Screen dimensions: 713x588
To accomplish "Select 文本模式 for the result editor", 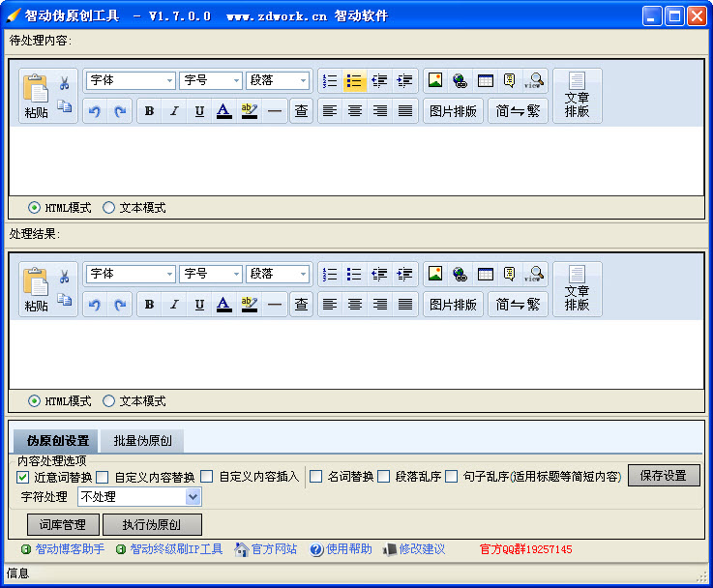I will tap(134, 401).
